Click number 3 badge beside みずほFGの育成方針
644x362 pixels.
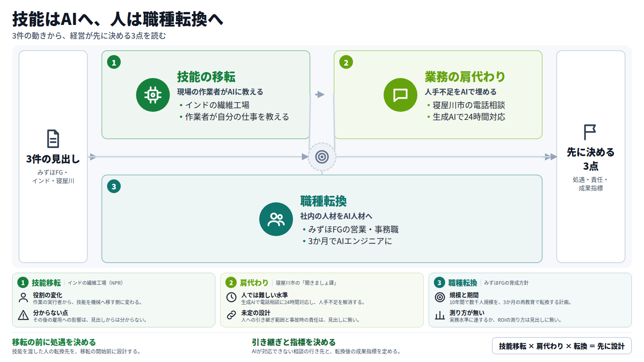click(x=440, y=283)
